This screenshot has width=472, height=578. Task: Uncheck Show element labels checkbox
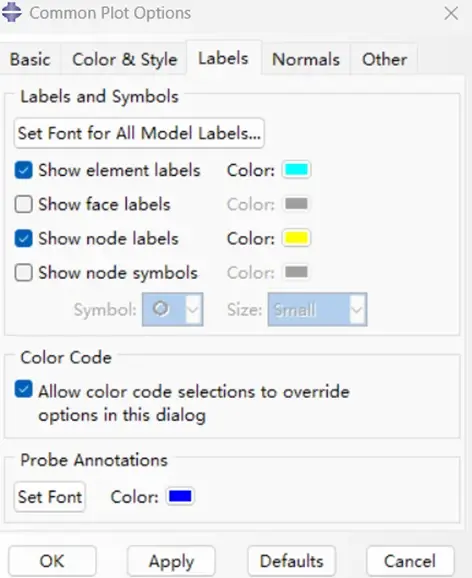click(x=24, y=170)
